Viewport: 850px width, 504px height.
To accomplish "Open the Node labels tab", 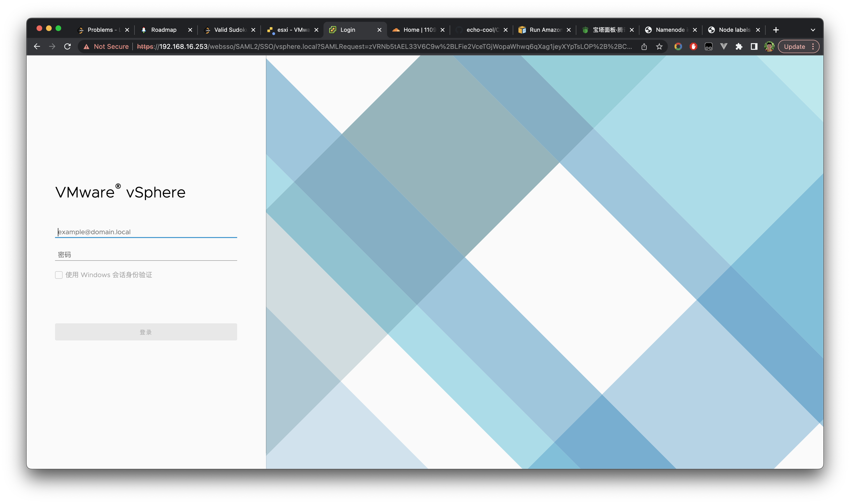I will coord(734,30).
